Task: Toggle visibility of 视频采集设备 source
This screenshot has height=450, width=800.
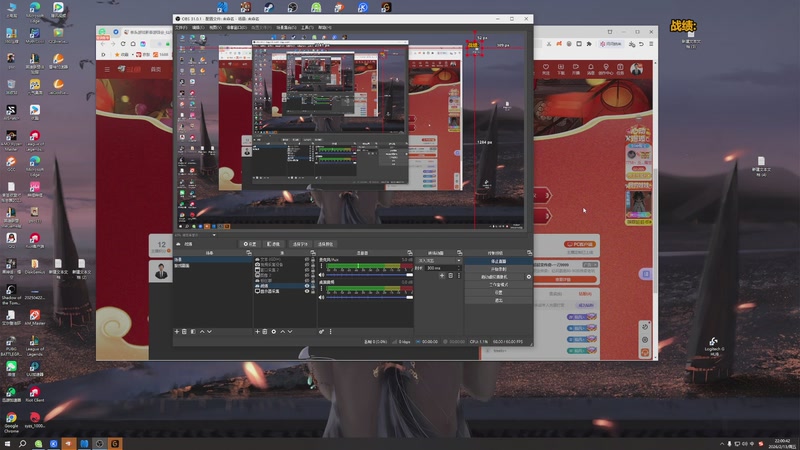Action: pyautogui.click(x=307, y=264)
